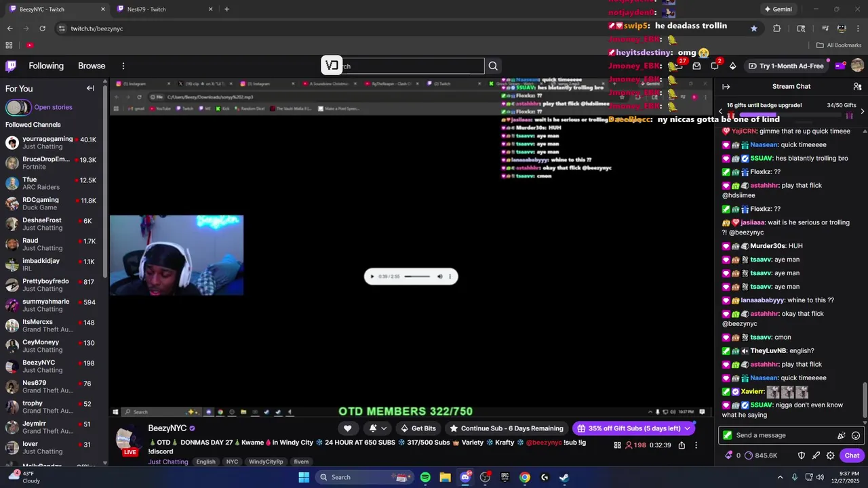Open the Windows Start menu
Viewport: 868px width, 488px height.
(304, 477)
